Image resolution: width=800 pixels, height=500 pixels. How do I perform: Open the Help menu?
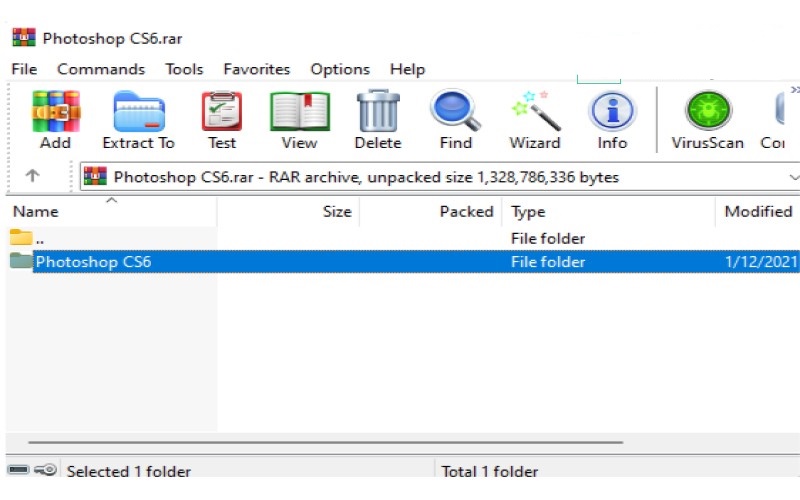point(408,69)
